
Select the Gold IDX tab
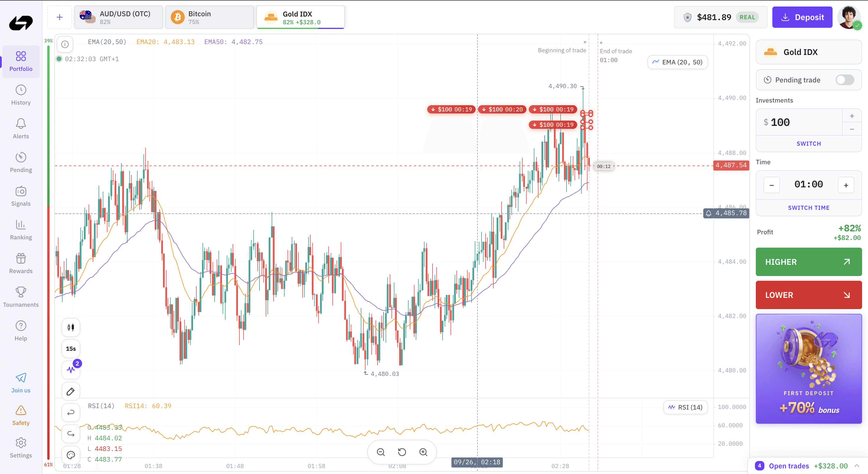pyautogui.click(x=301, y=17)
